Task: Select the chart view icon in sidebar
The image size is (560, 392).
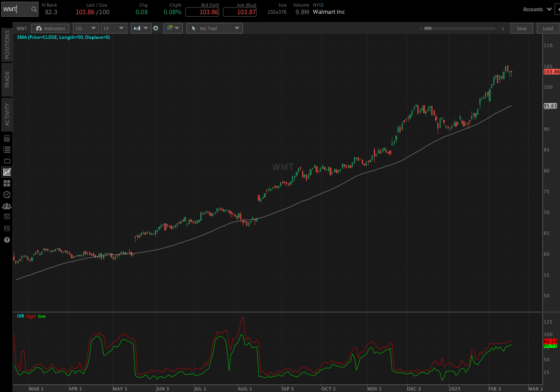Action: click(x=7, y=172)
